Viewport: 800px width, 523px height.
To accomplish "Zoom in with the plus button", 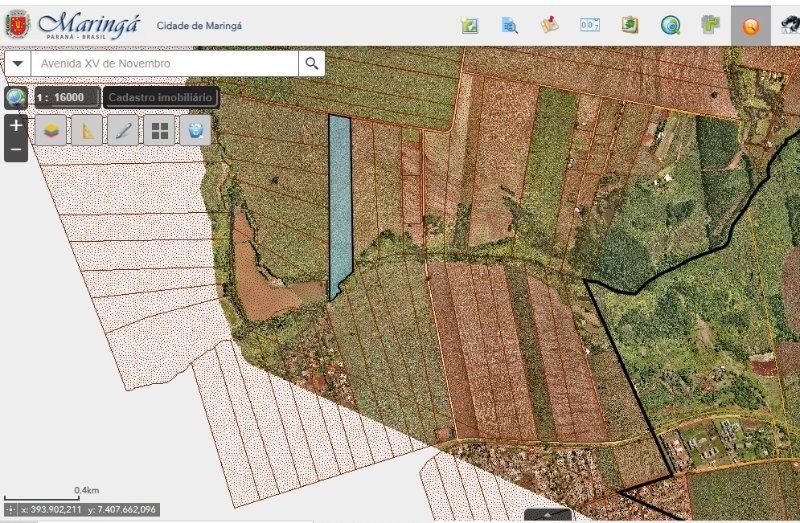I will pos(16,126).
